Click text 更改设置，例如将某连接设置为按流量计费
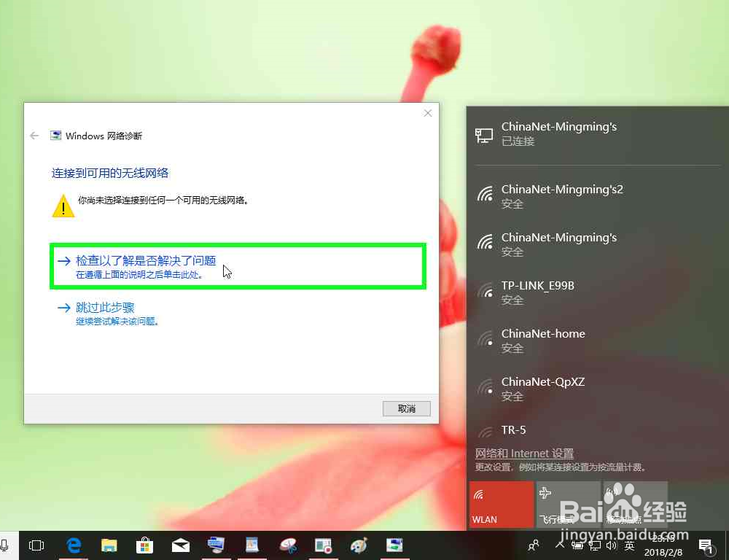 [x=560, y=467]
